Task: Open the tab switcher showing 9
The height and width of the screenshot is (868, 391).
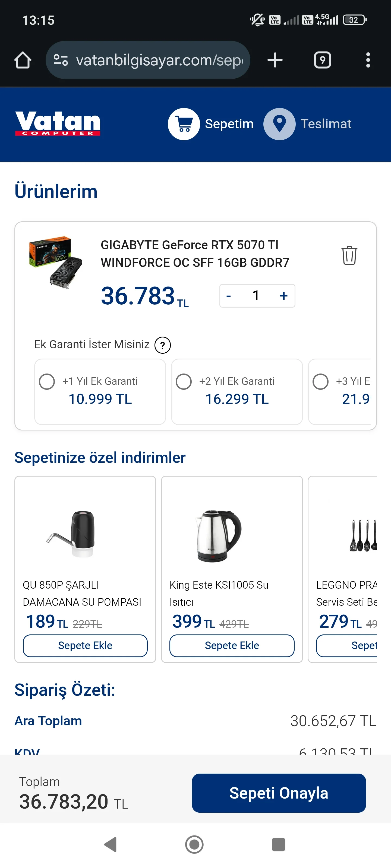Action: [x=322, y=60]
